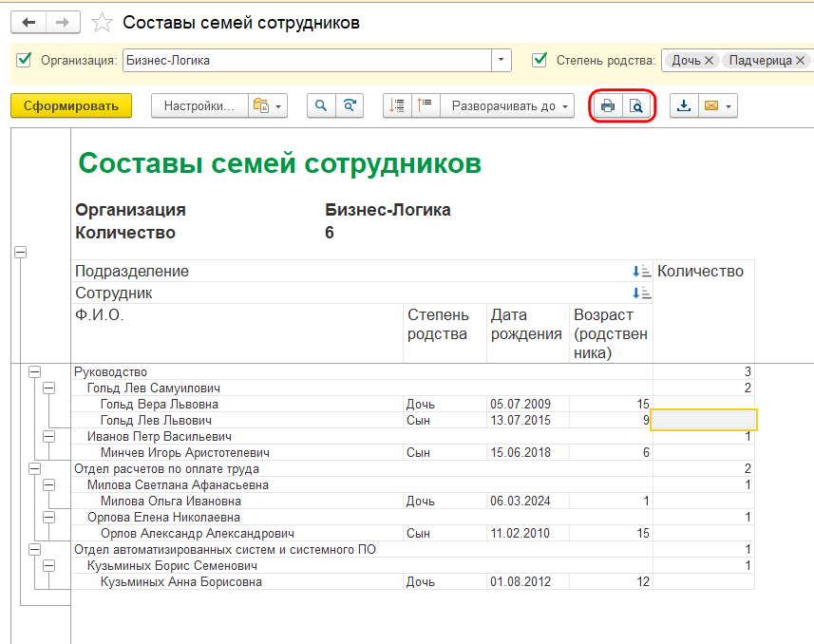Image resolution: width=814 pixels, height=644 pixels.
Task: Select the Гольд Вера Львовна cell
Action: tap(237, 404)
